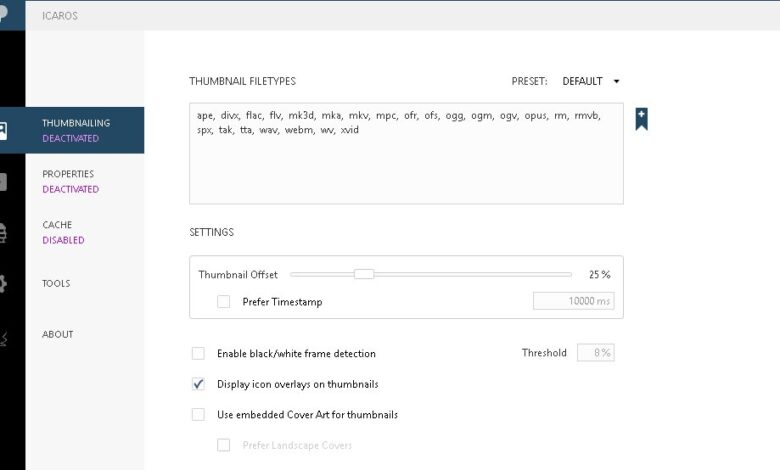Toggle Use embedded Cover Art checkbox
The width and height of the screenshot is (780, 470).
[198, 414]
